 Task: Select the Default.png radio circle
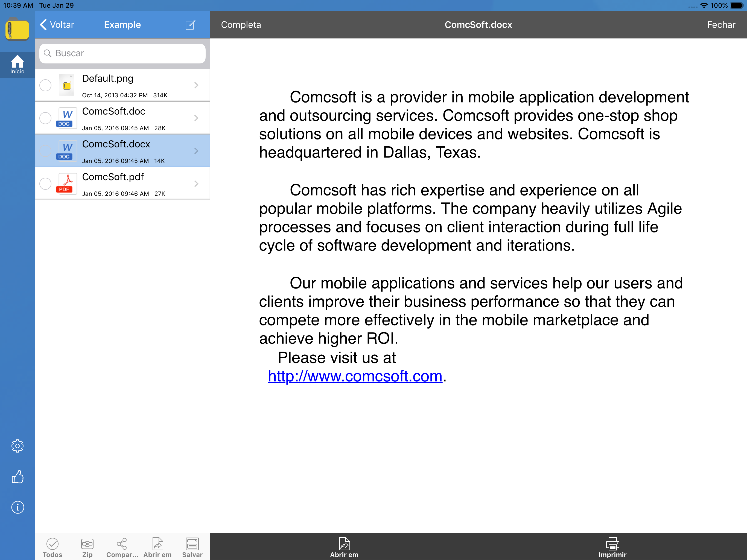coord(45,85)
